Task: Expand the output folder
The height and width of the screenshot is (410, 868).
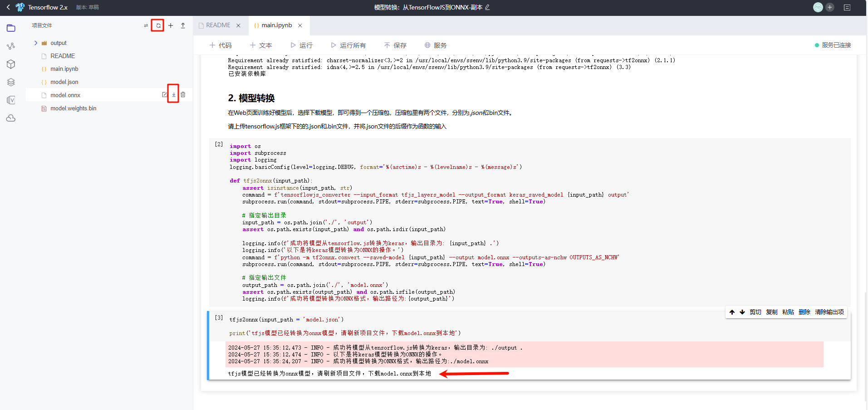Action: point(36,43)
